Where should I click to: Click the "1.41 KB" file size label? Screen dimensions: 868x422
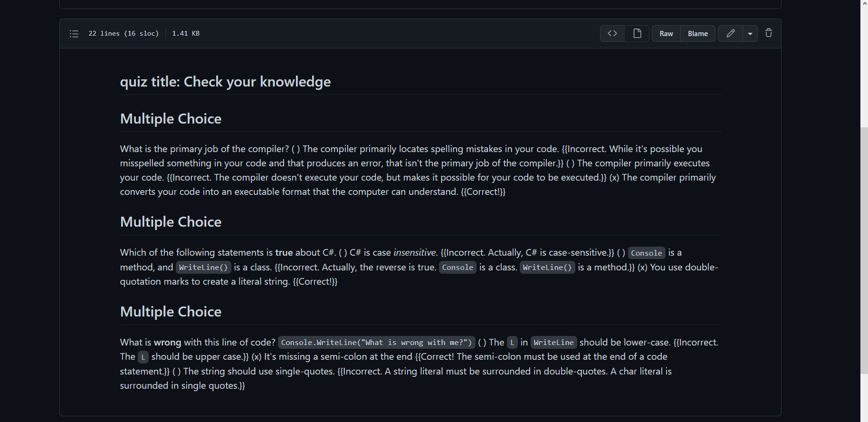coord(185,33)
